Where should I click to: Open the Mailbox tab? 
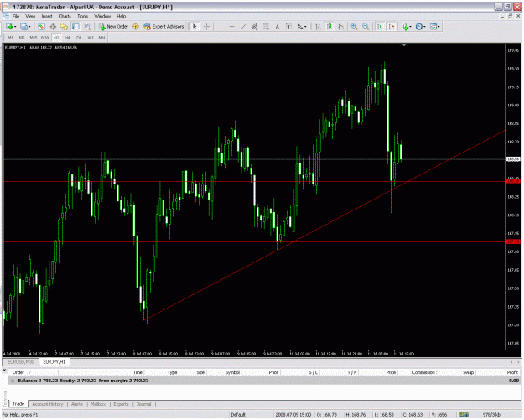coord(98,404)
